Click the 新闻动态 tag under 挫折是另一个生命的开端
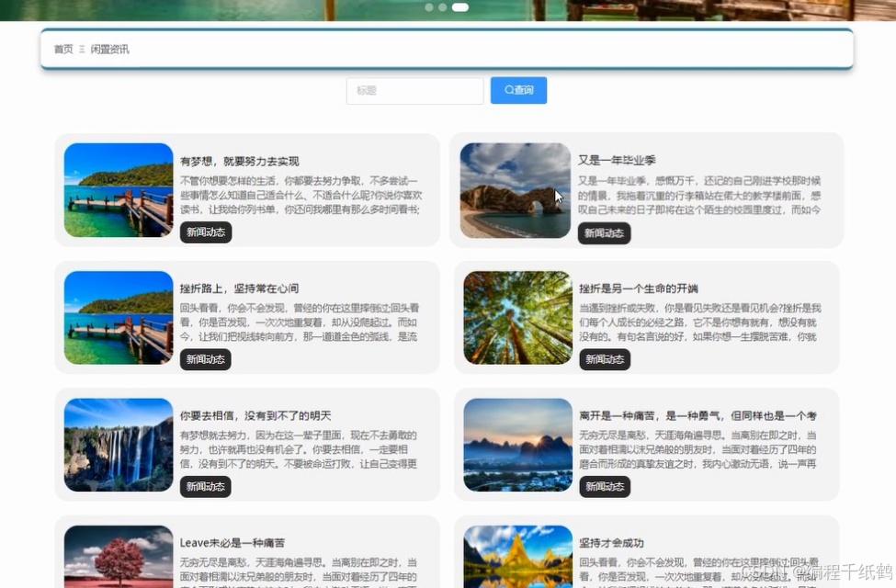Image resolution: width=896 pixels, height=588 pixels. (x=605, y=359)
